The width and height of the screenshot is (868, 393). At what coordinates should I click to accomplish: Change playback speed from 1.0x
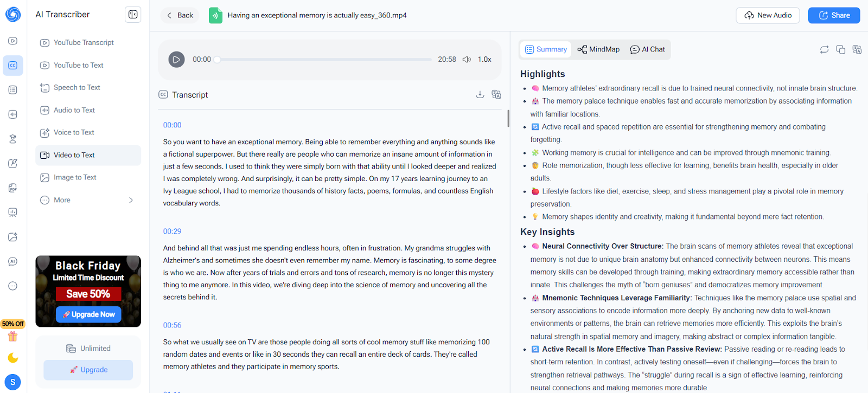(484, 60)
